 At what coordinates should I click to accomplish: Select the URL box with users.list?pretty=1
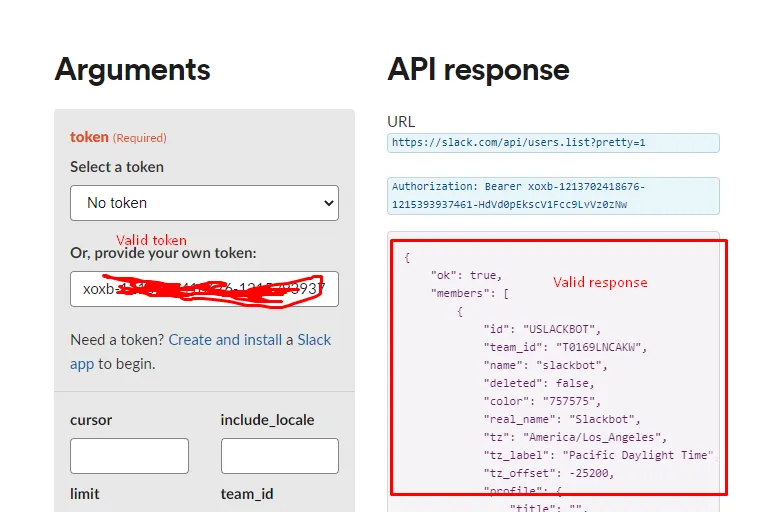click(x=553, y=143)
